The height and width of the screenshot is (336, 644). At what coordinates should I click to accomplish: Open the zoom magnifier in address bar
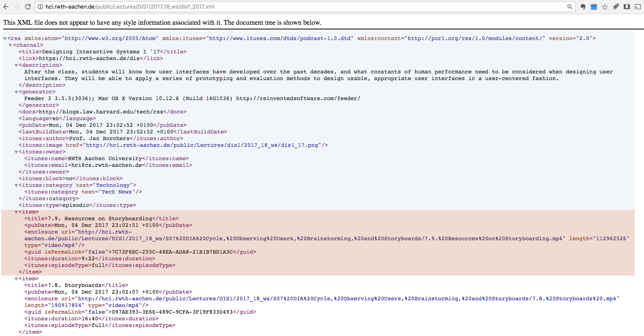pyautogui.click(x=570, y=7)
